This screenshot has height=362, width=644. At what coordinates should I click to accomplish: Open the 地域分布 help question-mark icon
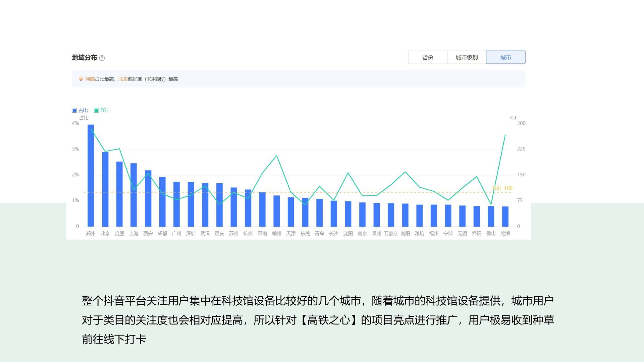(102, 58)
